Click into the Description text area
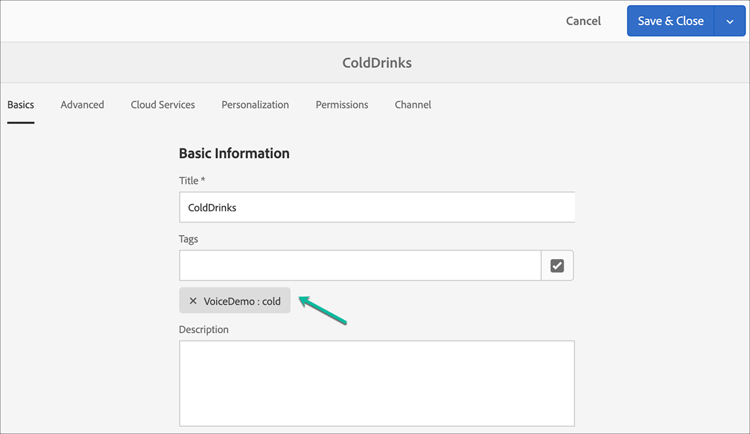750x434 pixels. 376,383
